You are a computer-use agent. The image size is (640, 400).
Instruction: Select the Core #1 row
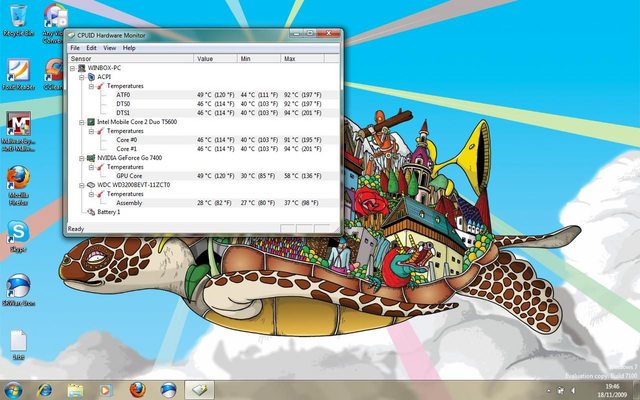pyautogui.click(x=203, y=149)
